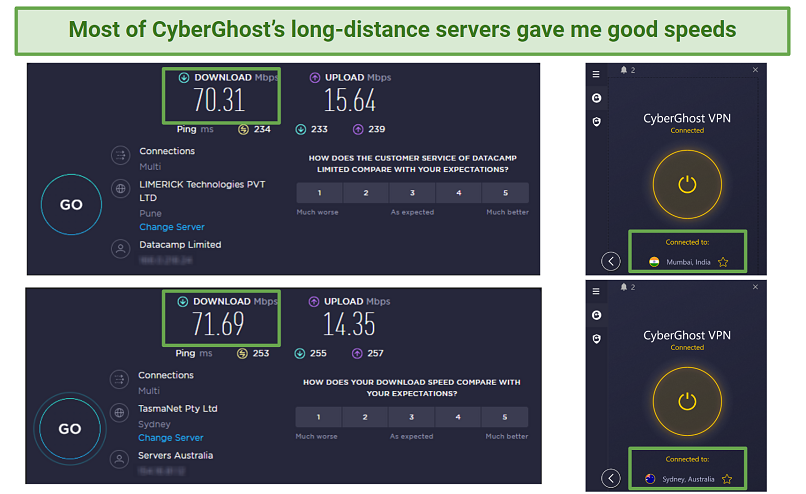Rate download speed expectation as 5

[504, 417]
